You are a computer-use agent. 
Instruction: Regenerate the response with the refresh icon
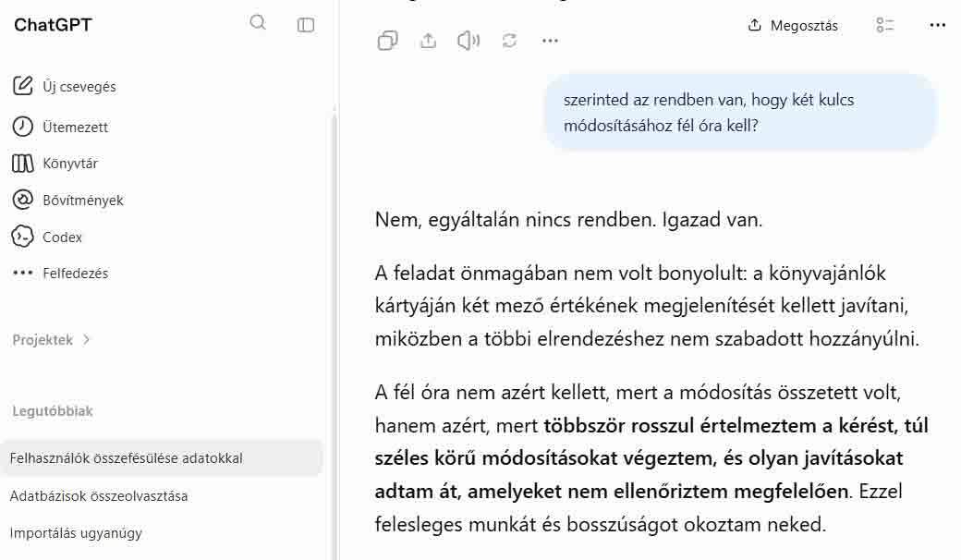coord(509,41)
